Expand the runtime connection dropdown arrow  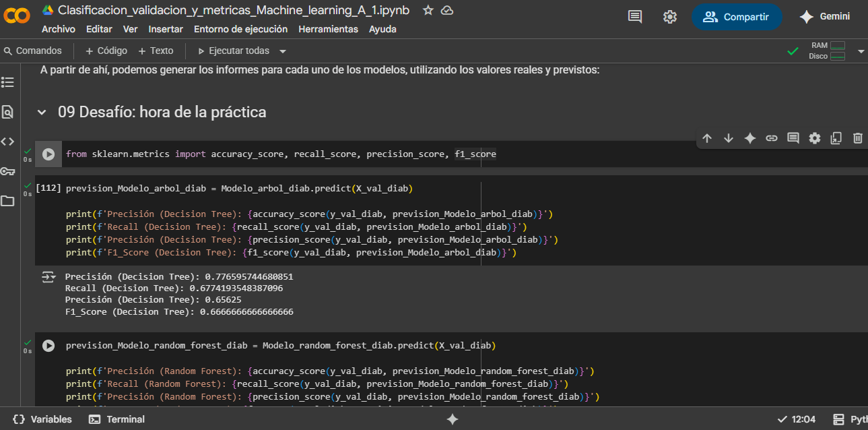[861, 51]
